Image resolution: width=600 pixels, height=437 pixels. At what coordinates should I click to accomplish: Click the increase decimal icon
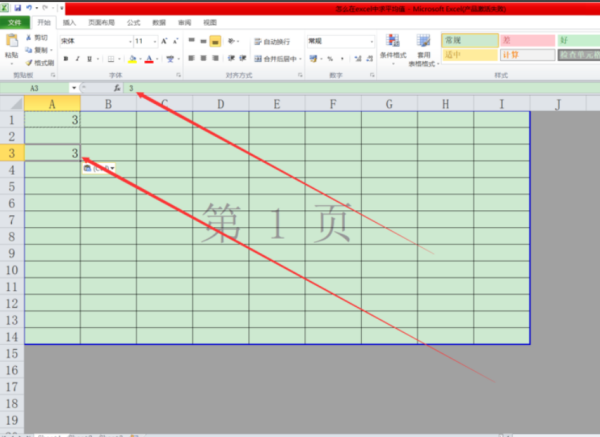click(x=358, y=59)
